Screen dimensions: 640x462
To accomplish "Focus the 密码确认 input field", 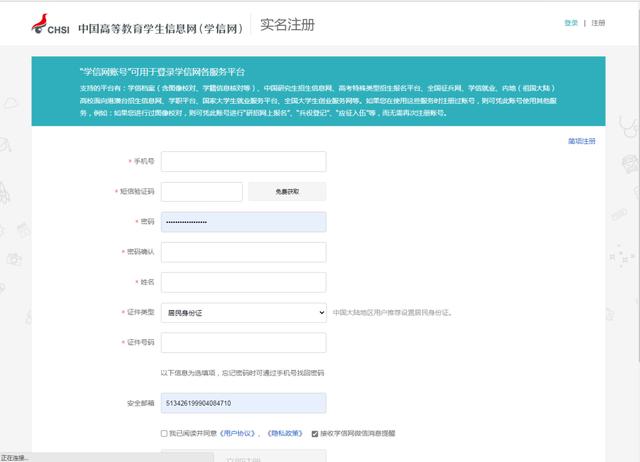I will [x=244, y=252].
